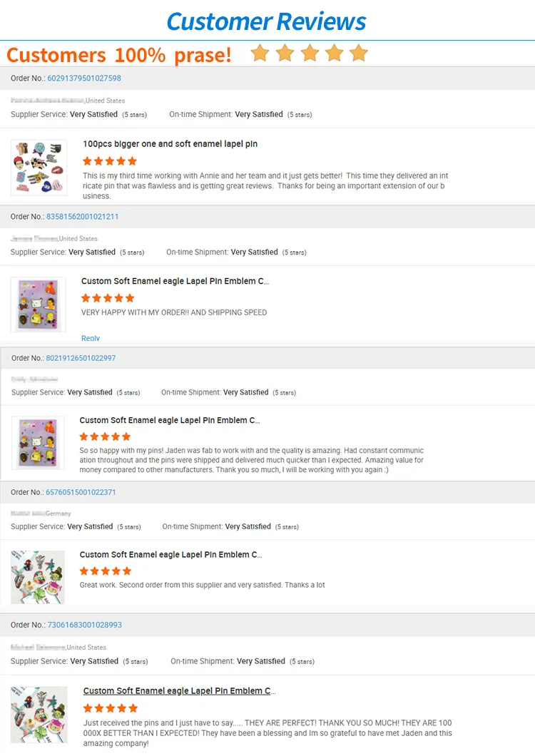
Task: Open order number 73061683001028993
Action: coord(84,625)
